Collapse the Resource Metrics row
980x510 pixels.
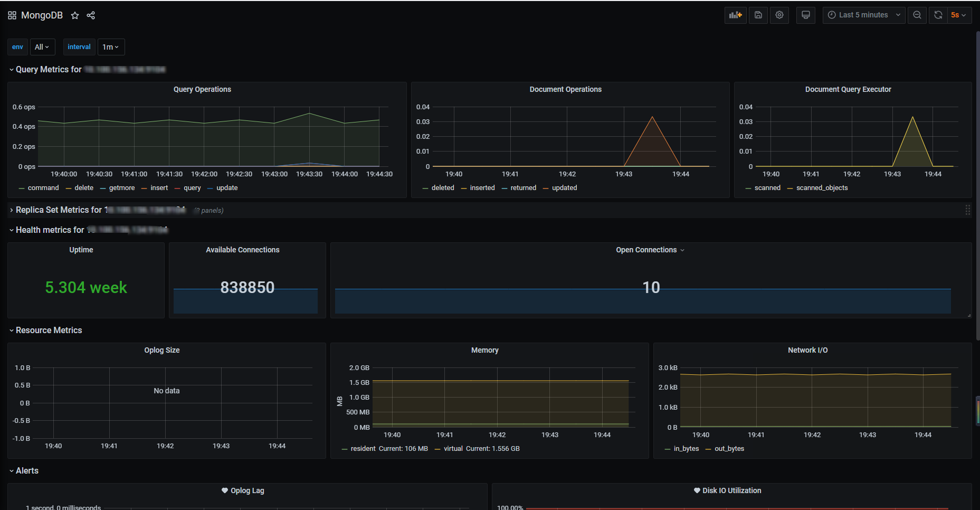12,330
